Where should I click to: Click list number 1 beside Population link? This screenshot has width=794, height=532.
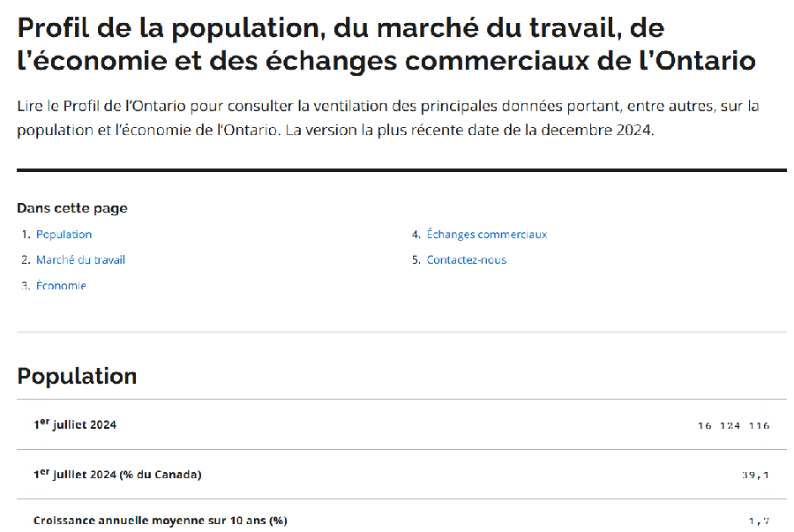pyautogui.click(x=26, y=235)
